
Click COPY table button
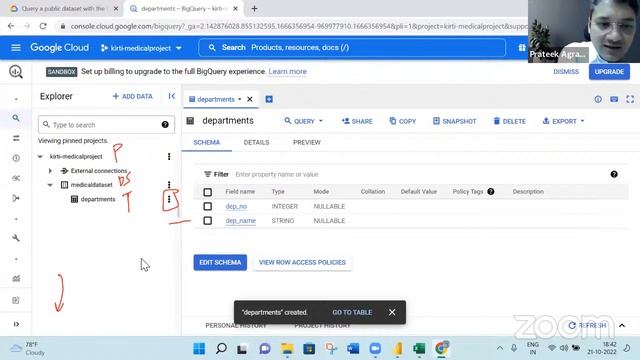point(402,121)
